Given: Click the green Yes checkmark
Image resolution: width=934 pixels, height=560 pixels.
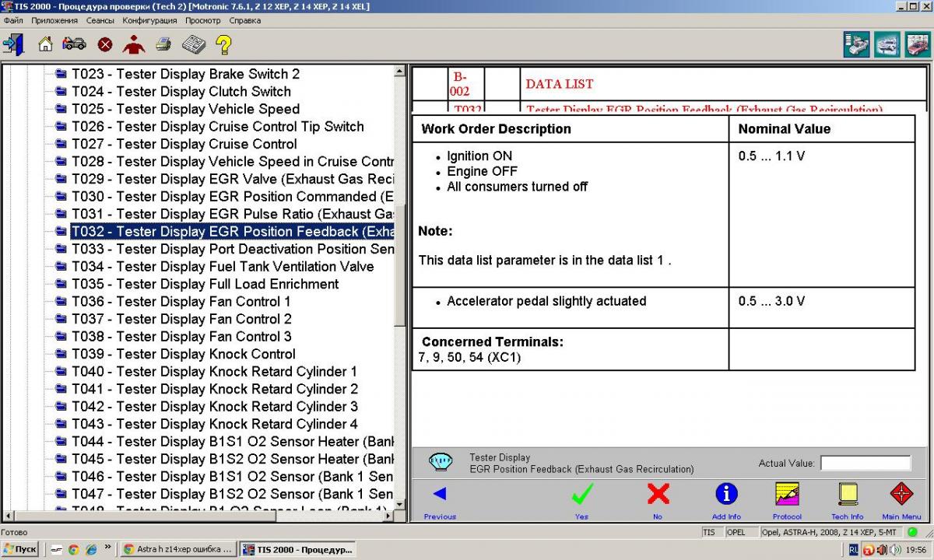Looking at the screenshot, I should pos(581,495).
